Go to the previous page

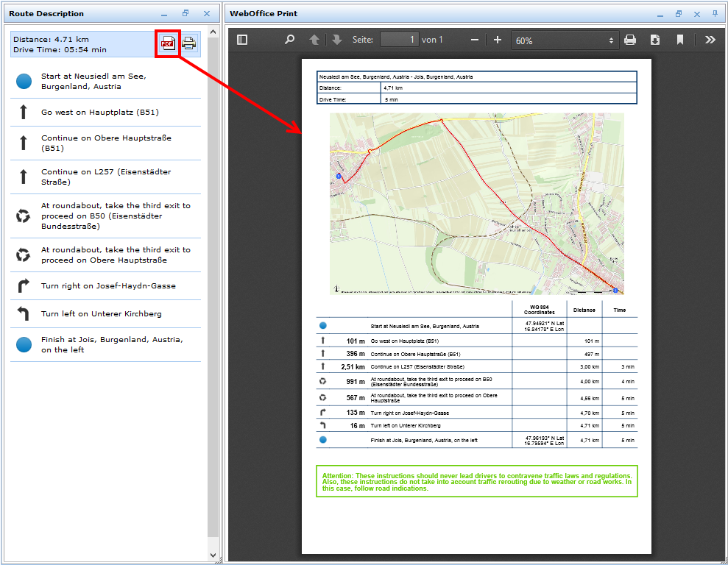pyautogui.click(x=314, y=40)
